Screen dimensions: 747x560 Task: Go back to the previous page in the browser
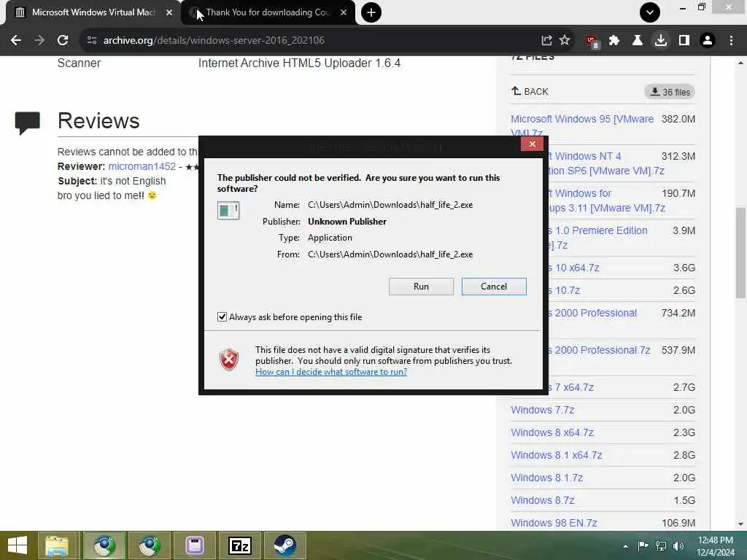16,41
